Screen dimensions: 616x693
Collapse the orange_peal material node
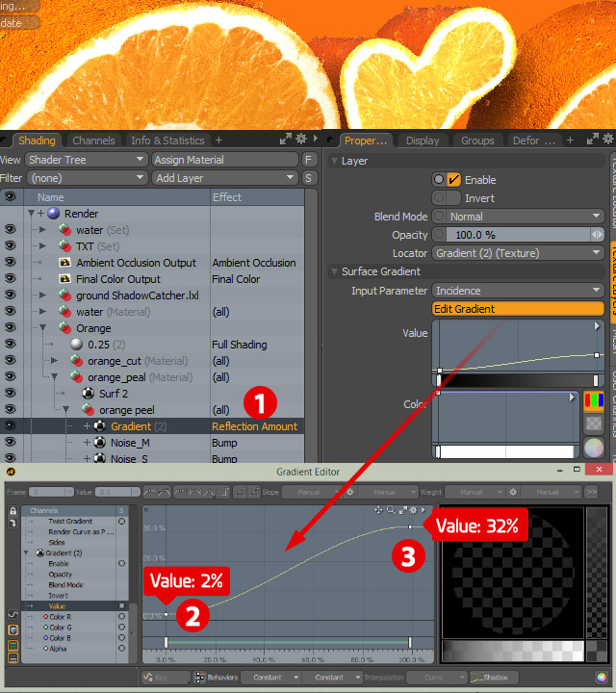coord(54,377)
